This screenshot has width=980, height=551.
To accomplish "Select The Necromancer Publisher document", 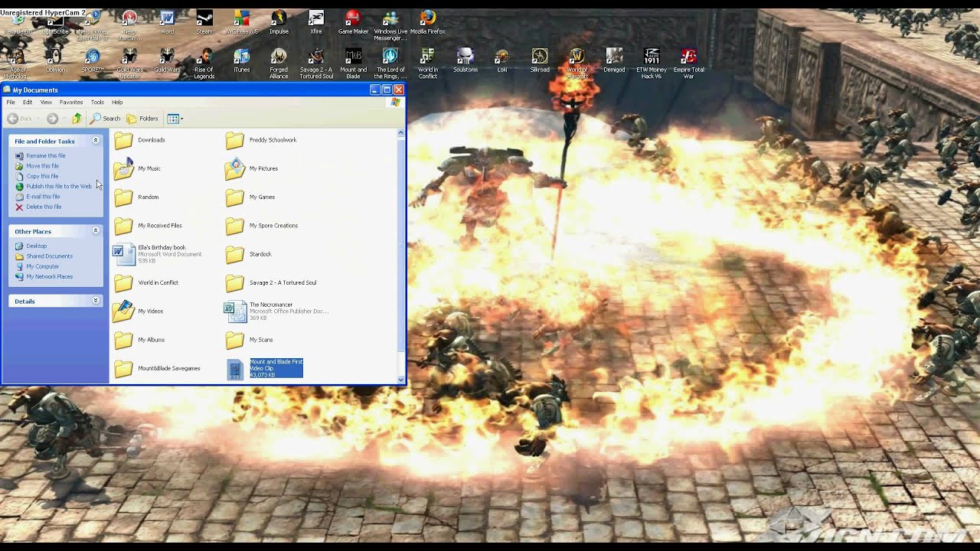I will [x=276, y=311].
